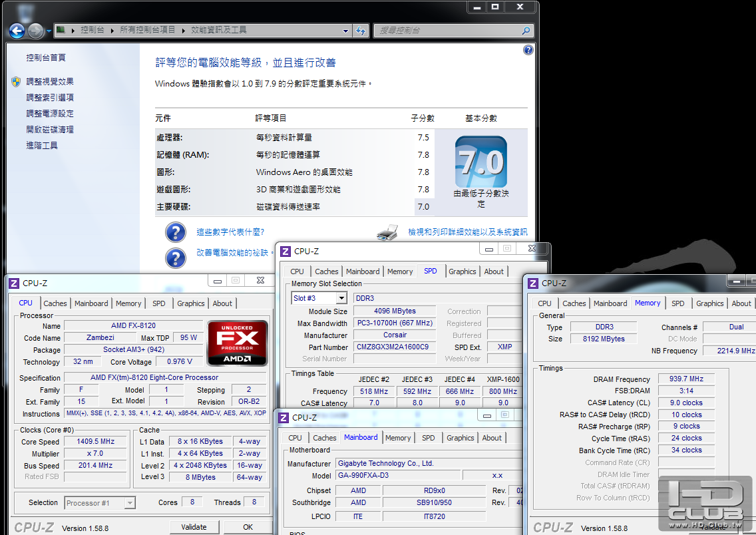This screenshot has height=535, width=756.
Task: Click the 主要硬碟 subscore 7.0
Action: tap(423, 207)
